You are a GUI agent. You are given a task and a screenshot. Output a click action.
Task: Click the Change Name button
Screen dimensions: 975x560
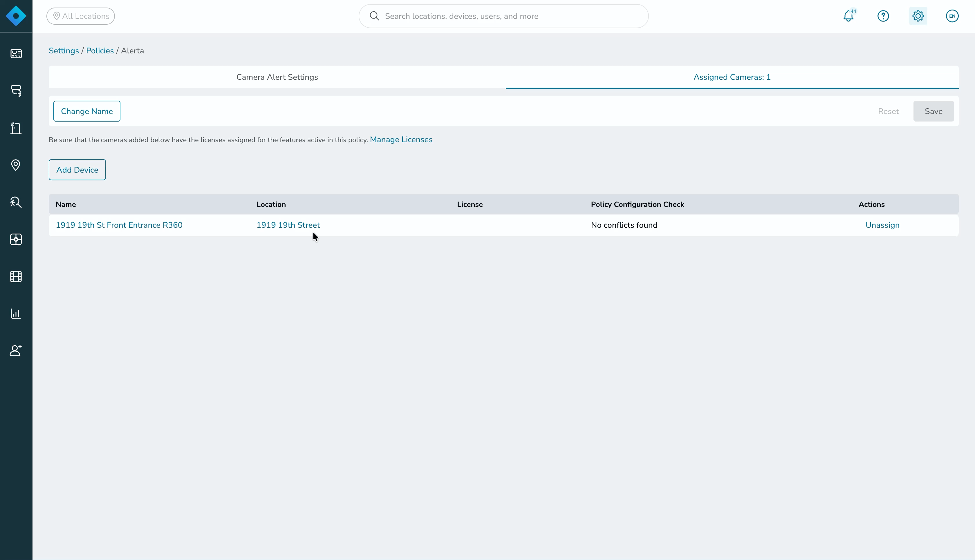point(87,111)
